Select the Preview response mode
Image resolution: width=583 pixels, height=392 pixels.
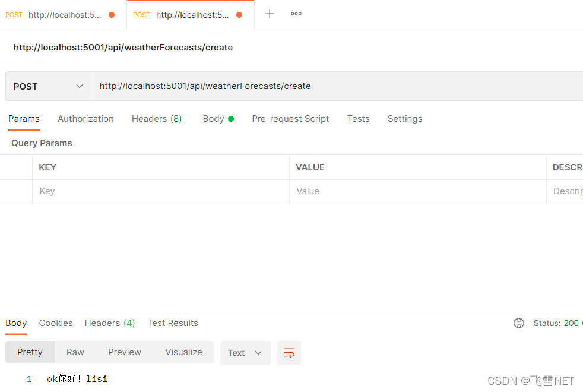point(124,352)
